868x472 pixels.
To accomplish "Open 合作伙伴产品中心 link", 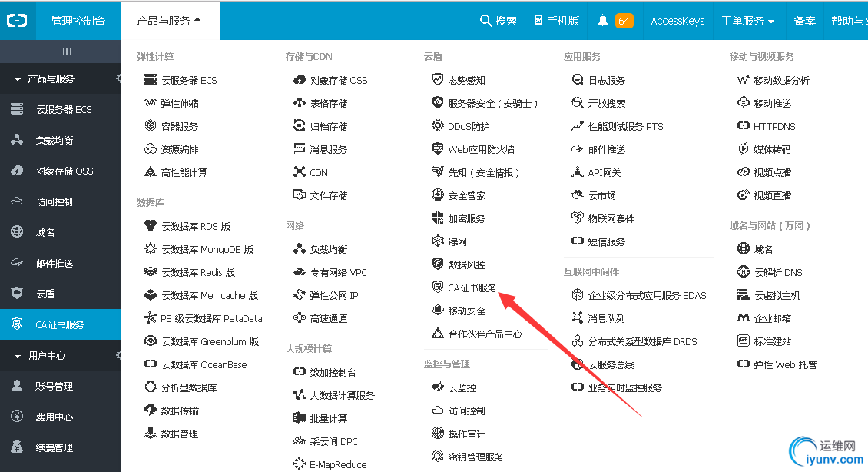I will pyautogui.click(x=485, y=334).
